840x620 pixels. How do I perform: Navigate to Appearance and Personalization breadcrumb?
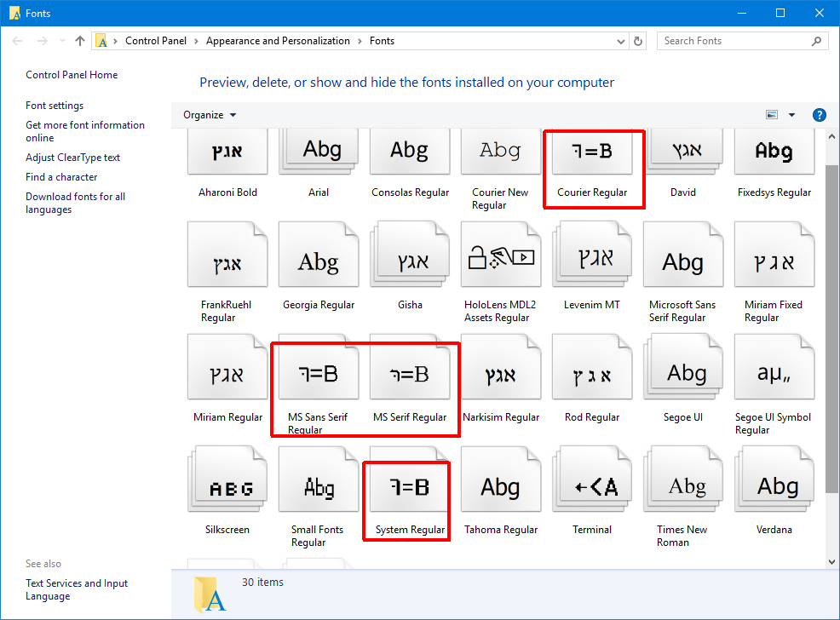point(278,41)
